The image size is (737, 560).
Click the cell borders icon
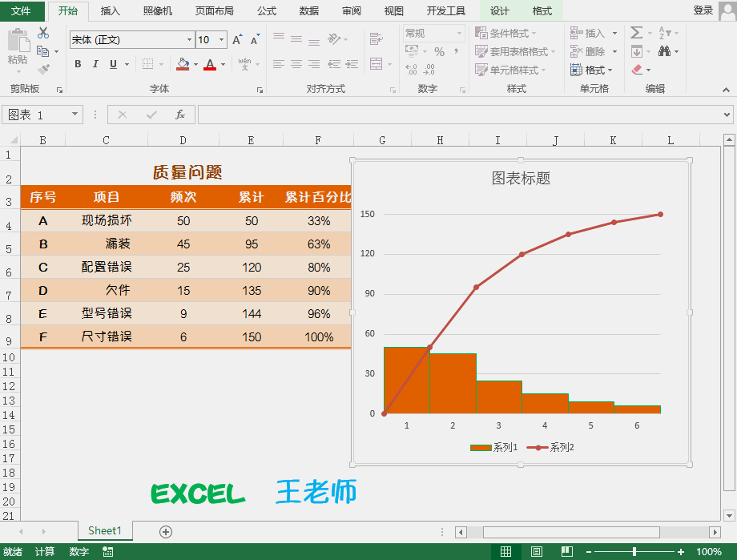(147, 64)
